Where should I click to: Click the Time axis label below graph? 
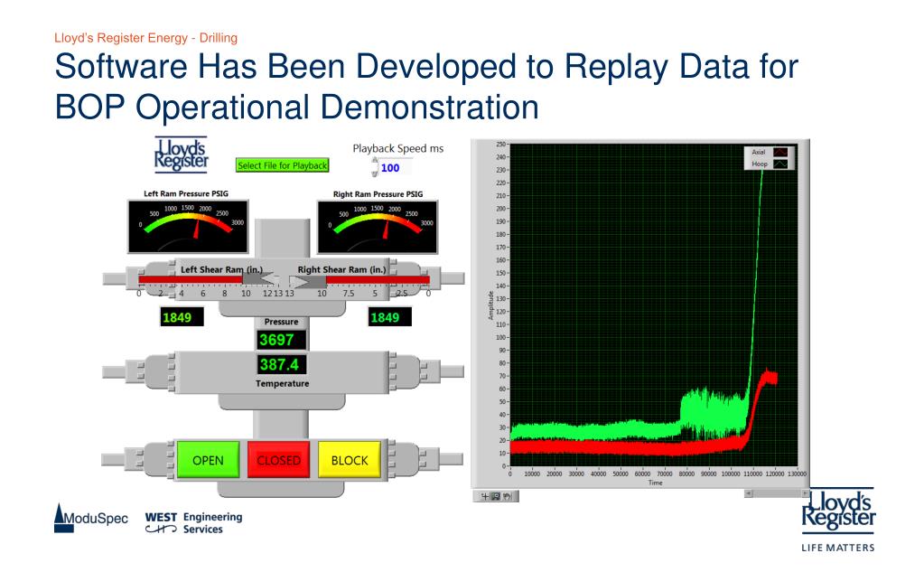click(655, 483)
